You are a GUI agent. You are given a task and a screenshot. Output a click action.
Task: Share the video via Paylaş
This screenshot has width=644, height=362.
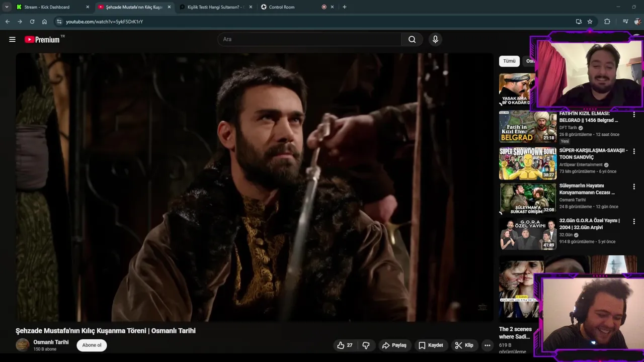(x=394, y=345)
